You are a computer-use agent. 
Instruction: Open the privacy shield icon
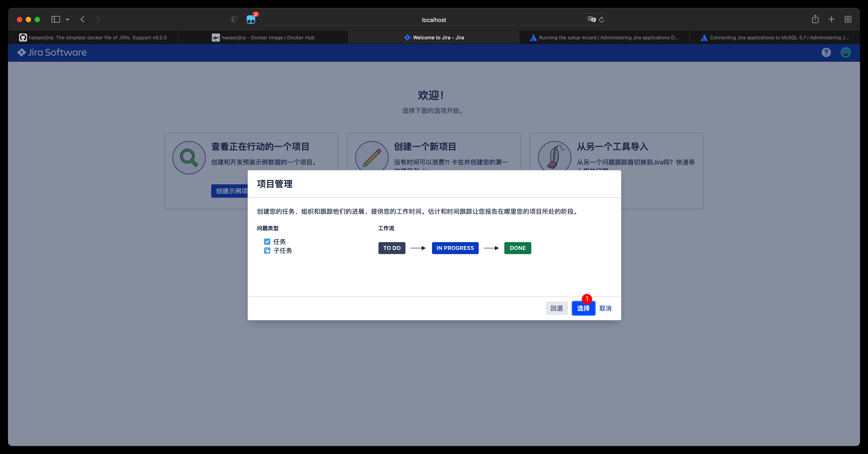point(234,20)
